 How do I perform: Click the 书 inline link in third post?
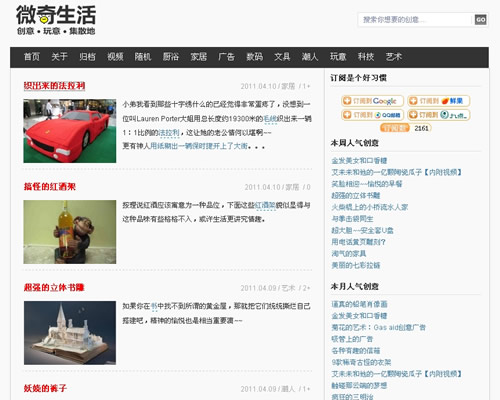154,306
